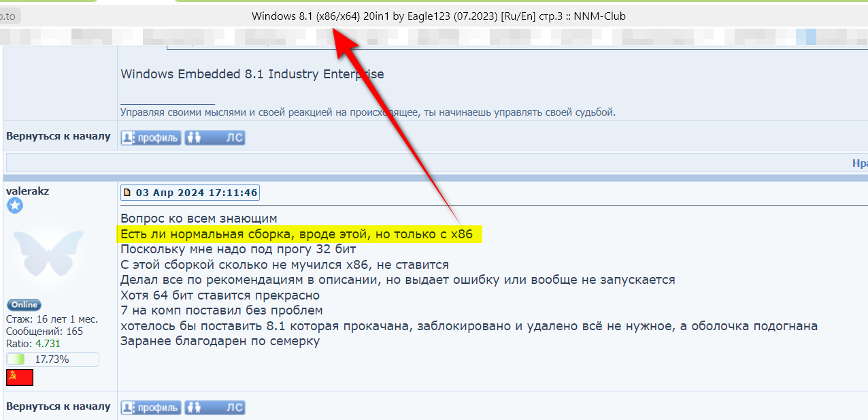
Task: Click text Стаж: 16 лет 1 мес.
Action: (52, 319)
